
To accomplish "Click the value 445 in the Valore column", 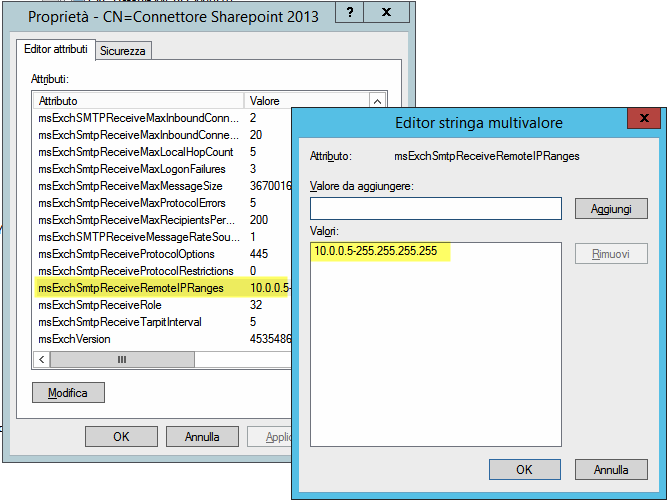I will (x=259, y=254).
